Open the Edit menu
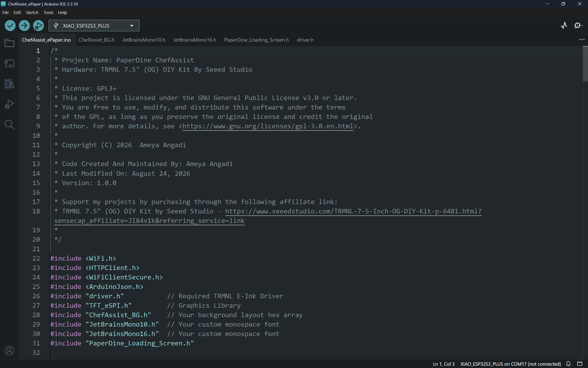Viewport: 588px width, 368px height. (17, 13)
